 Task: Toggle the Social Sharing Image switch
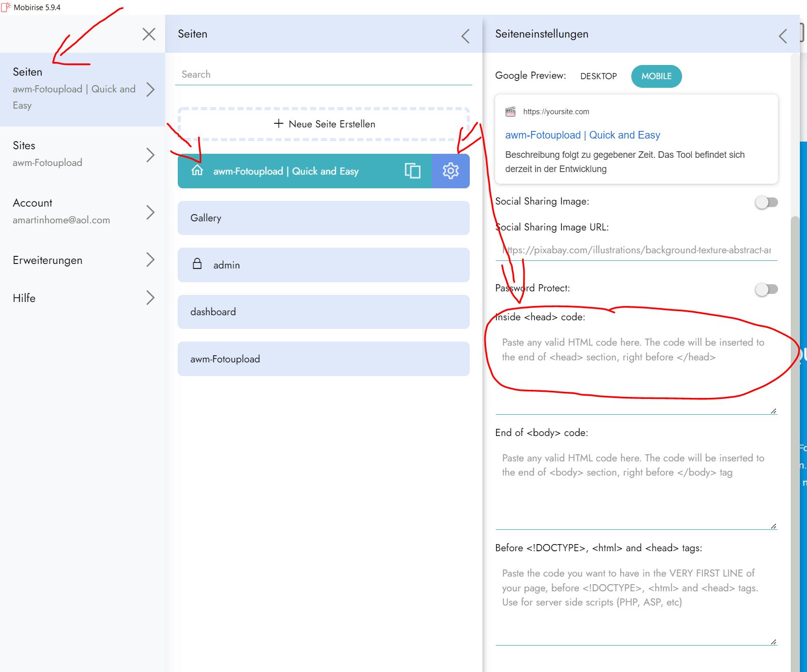tap(766, 203)
